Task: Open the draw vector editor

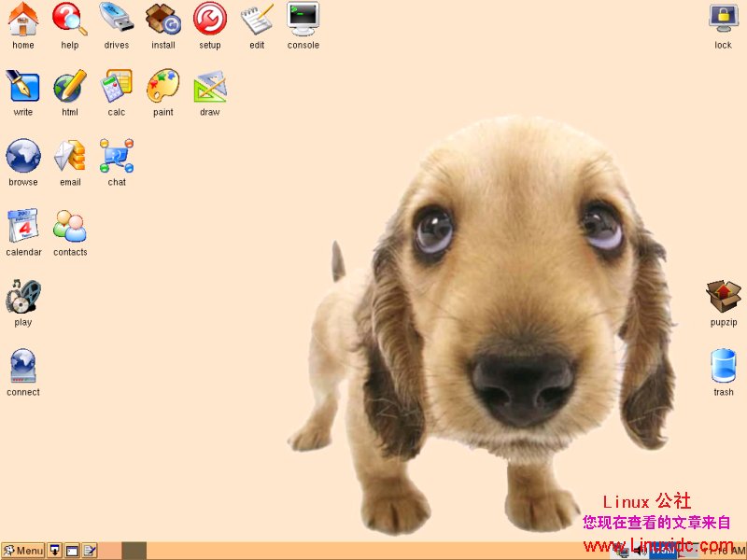Action: pos(209,89)
